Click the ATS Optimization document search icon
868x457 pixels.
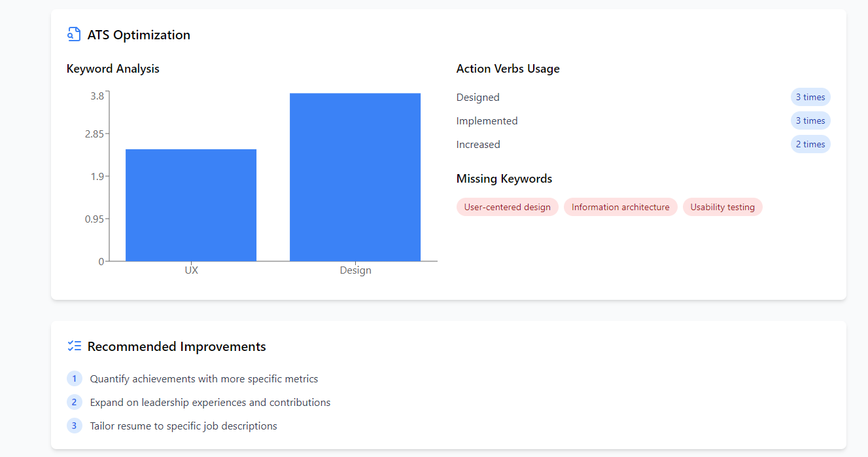point(74,35)
